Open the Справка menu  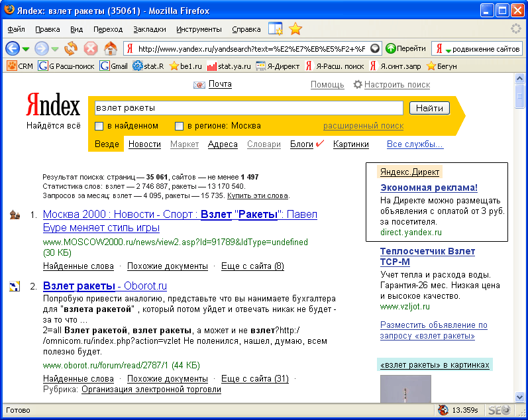pos(246,29)
